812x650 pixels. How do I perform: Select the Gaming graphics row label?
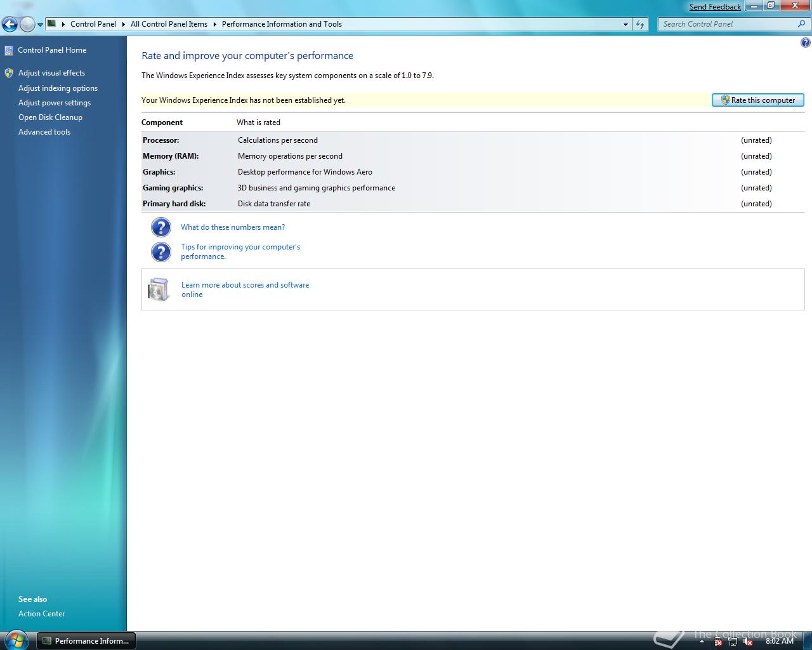(x=173, y=188)
